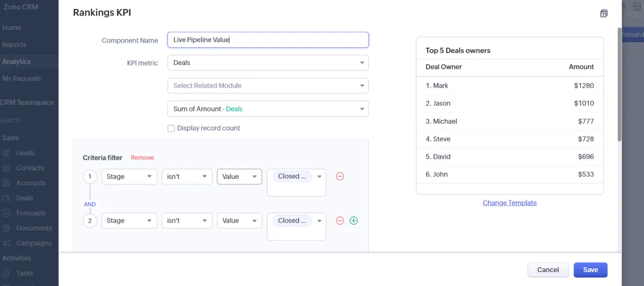Remove criteria row 2 with red minus icon

tap(340, 220)
